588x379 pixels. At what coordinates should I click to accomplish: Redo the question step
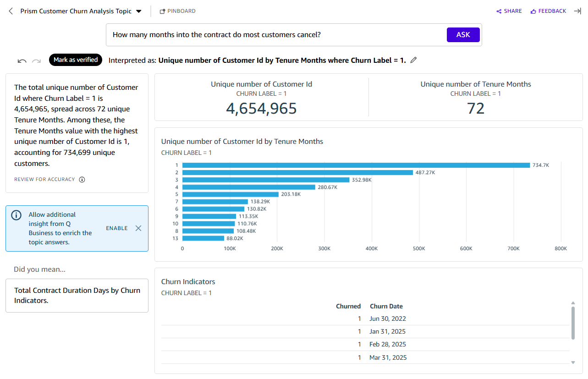[36, 61]
